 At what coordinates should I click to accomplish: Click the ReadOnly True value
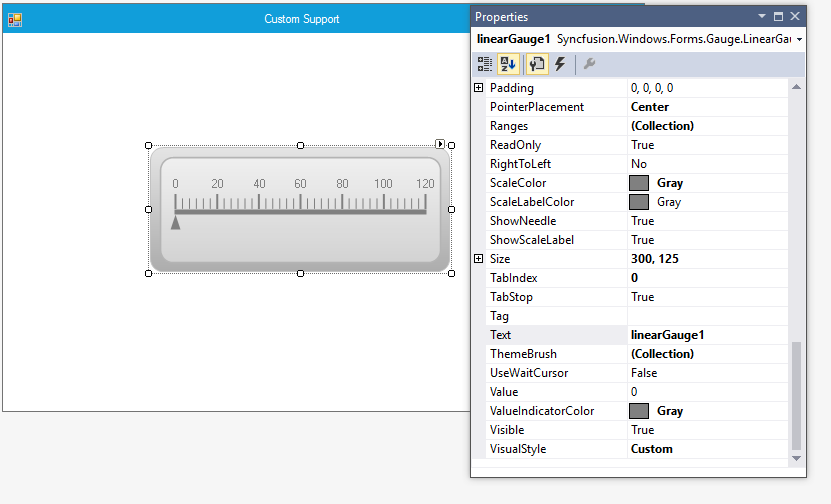[x=642, y=145]
